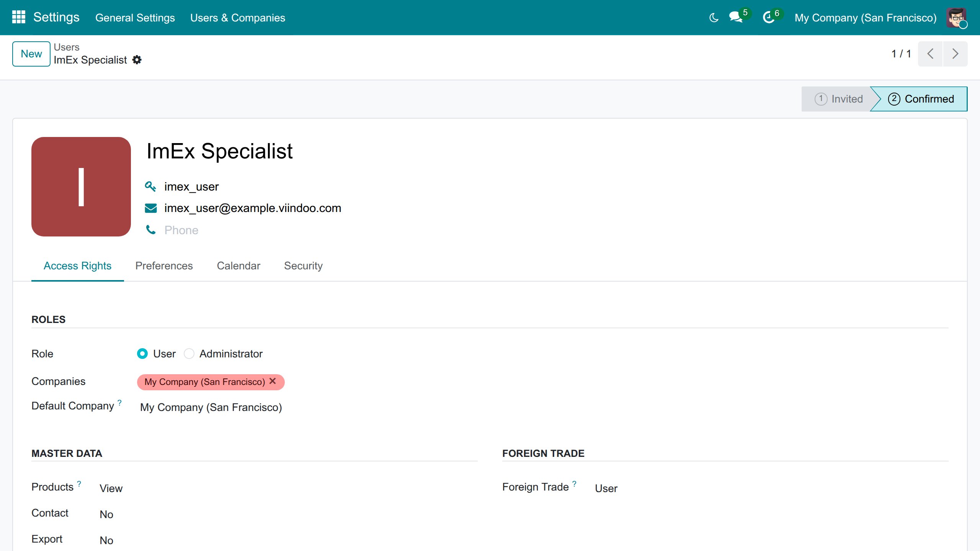The height and width of the screenshot is (551, 980).
Task: Show help tooltip for Default Company
Action: click(x=119, y=403)
